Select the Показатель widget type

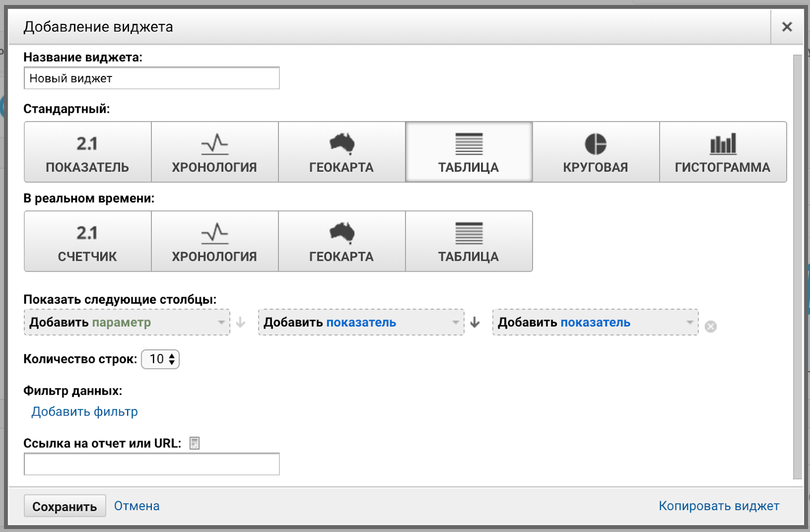click(x=87, y=152)
